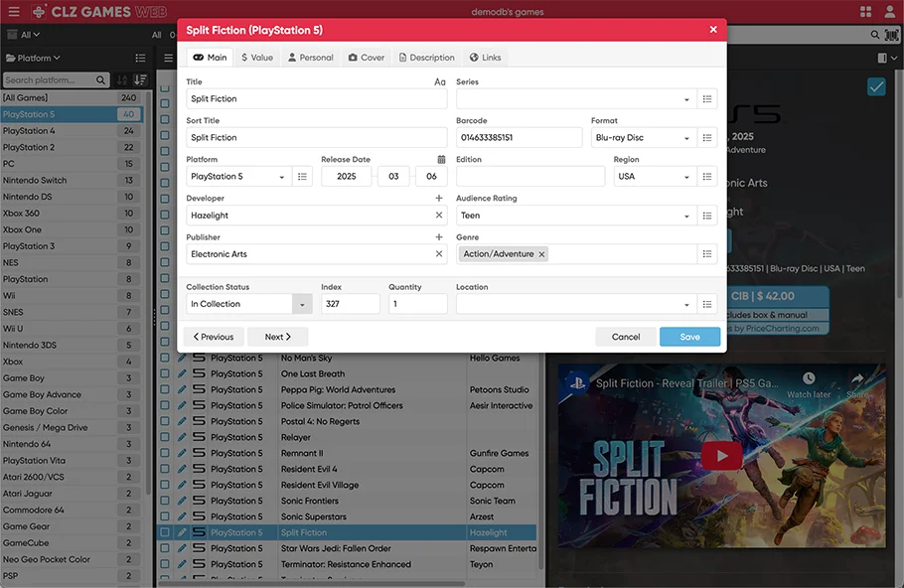
Task: Click the Barcode input field
Action: coord(519,138)
